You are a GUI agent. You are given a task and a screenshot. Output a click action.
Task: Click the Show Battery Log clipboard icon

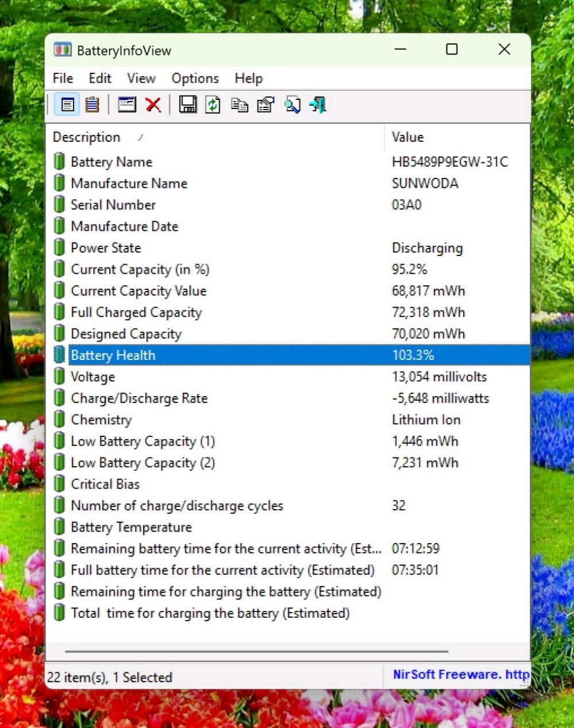point(92,105)
